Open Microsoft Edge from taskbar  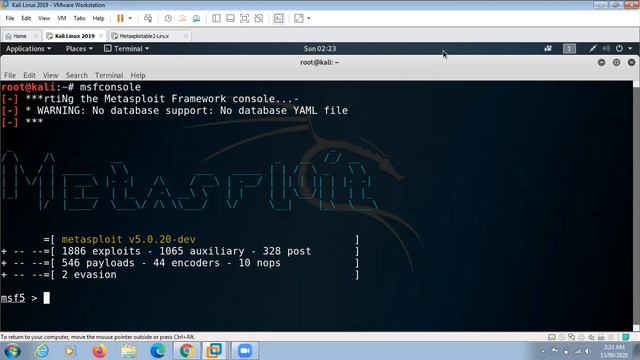coord(158,351)
